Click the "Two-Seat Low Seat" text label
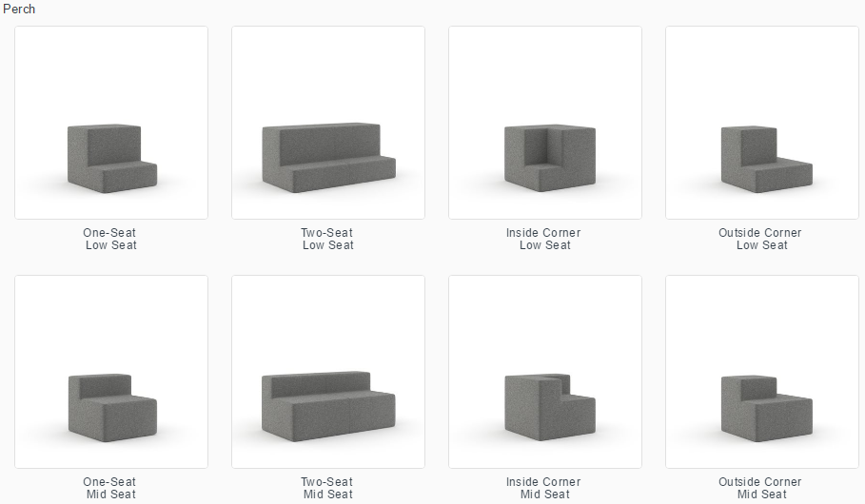The width and height of the screenshot is (865, 504). [x=327, y=239]
